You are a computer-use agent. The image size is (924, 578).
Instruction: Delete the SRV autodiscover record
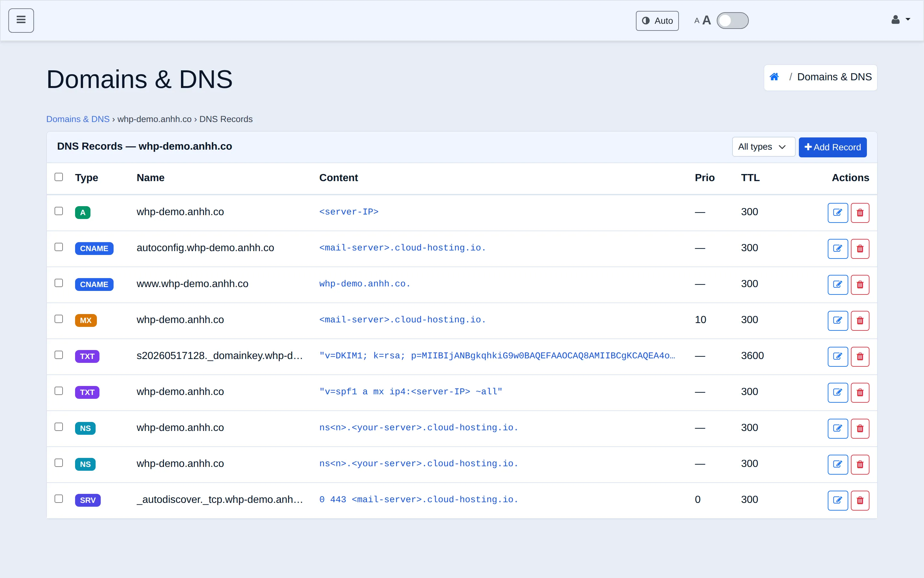click(x=860, y=500)
